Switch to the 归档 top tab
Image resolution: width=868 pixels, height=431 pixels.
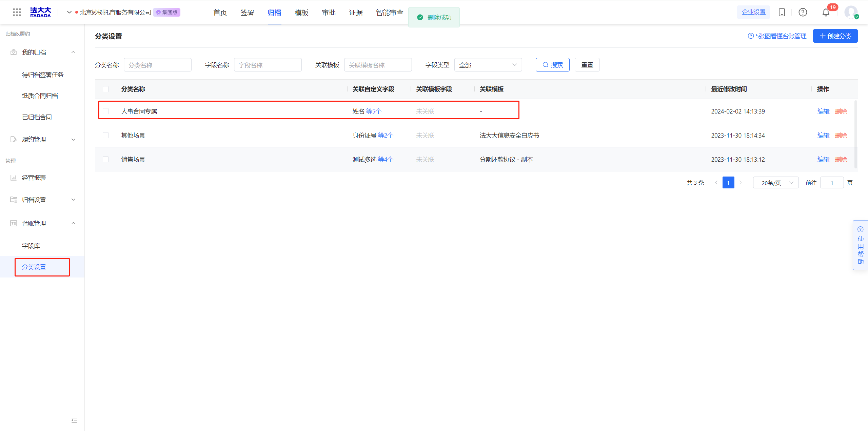[274, 13]
